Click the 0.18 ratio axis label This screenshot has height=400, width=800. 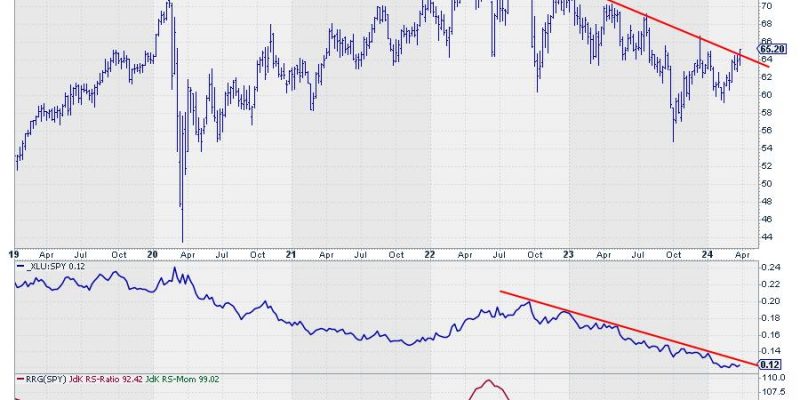coord(770,318)
